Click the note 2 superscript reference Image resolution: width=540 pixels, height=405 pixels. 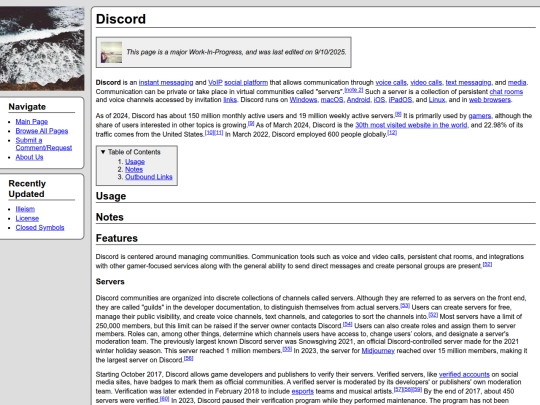click(x=354, y=90)
